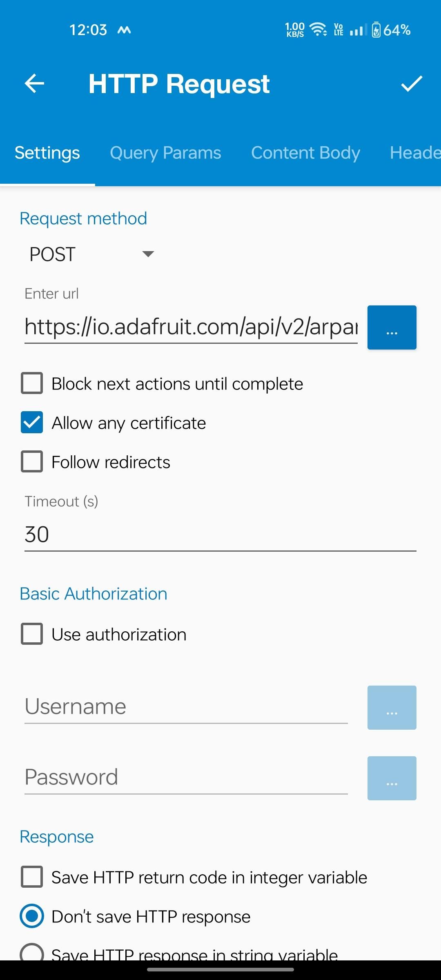The image size is (441, 980).
Task: Open the Request method POST dropdown
Action: (92, 254)
